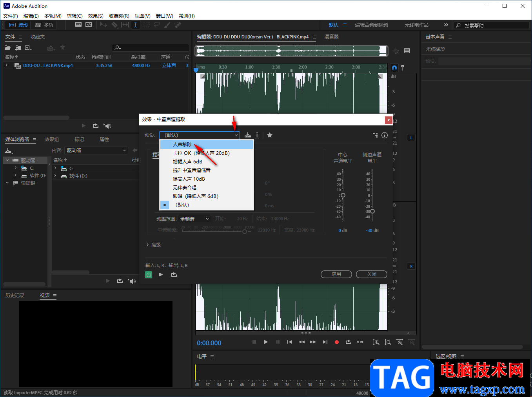The width and height of the screenshot is (532, 397).
Task: Show the spectral pitch display icon
Action: pyautogui.click(x=89, y=25)
